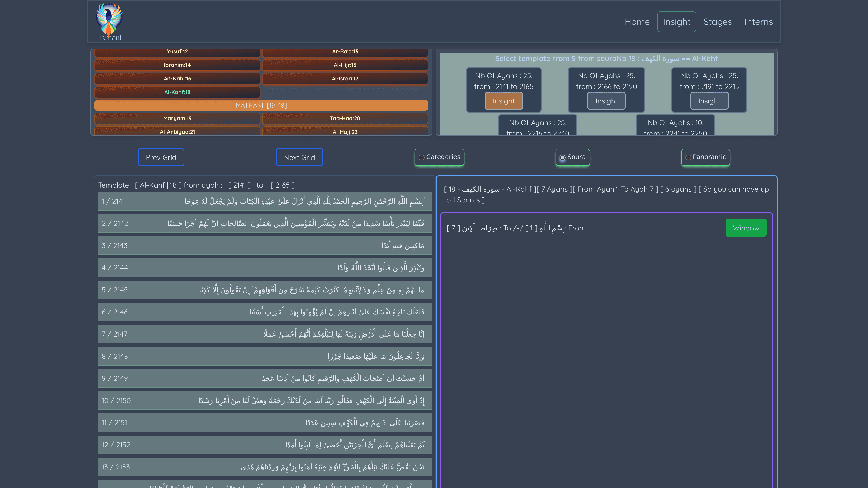Viewport: 868px width, 488px height.
Task: Select soura Al-Hajj:22
Action: tap(345, 131)
